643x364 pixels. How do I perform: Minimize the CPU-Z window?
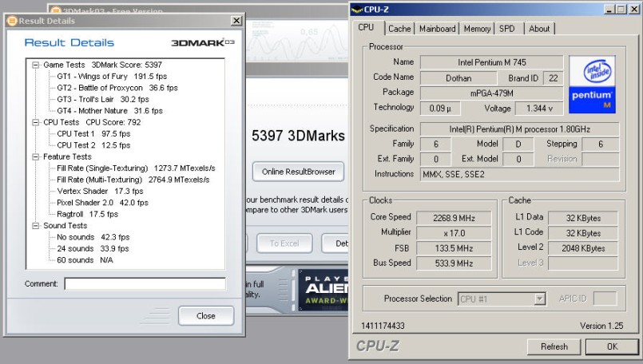pos(609,10)
